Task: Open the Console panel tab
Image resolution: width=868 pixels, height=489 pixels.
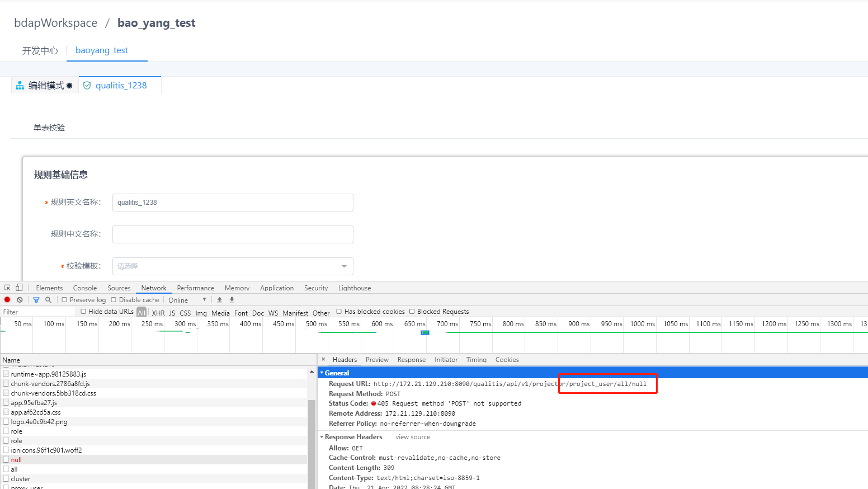Action: tap(85, 288)
